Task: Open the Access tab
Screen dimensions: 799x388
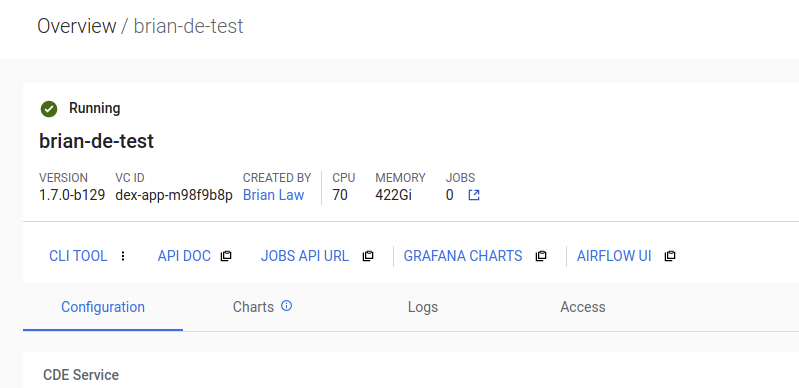Action: (583, 307)
